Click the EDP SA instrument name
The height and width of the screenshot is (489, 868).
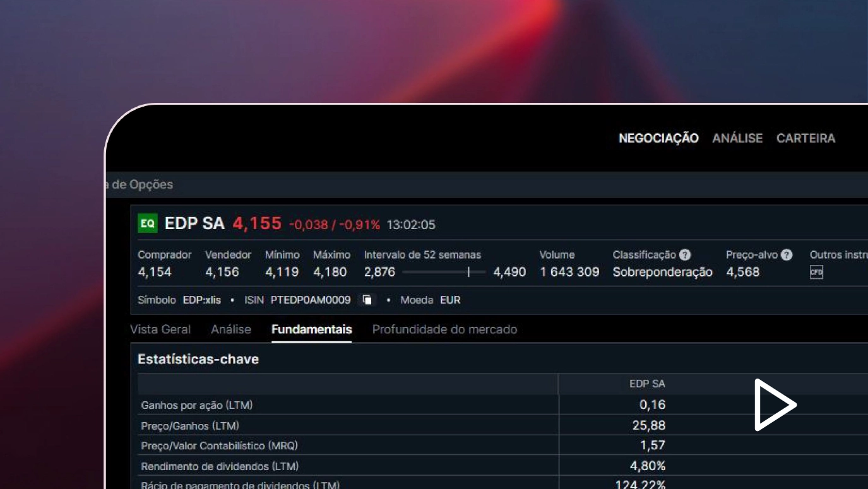coord(194,223)
